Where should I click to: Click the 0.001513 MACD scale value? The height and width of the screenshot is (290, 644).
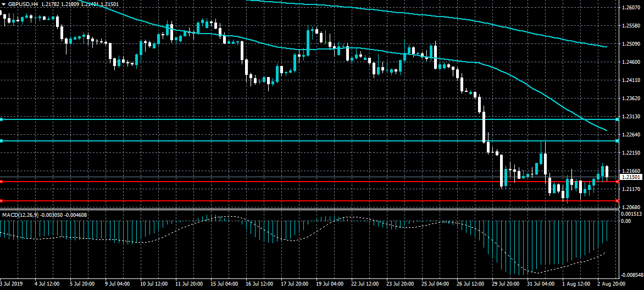click(632, 214)
